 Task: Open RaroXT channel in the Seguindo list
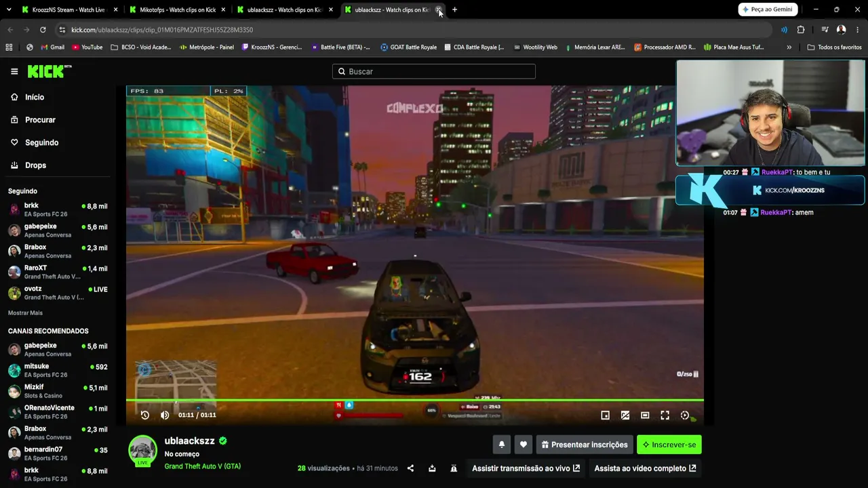pyautogui.click(x=58, y=272)
